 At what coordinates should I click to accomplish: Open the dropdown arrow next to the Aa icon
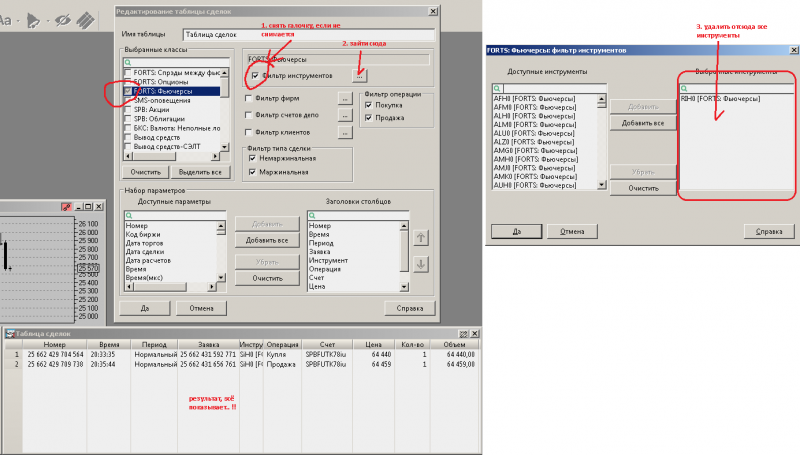(x=18, y=21)
